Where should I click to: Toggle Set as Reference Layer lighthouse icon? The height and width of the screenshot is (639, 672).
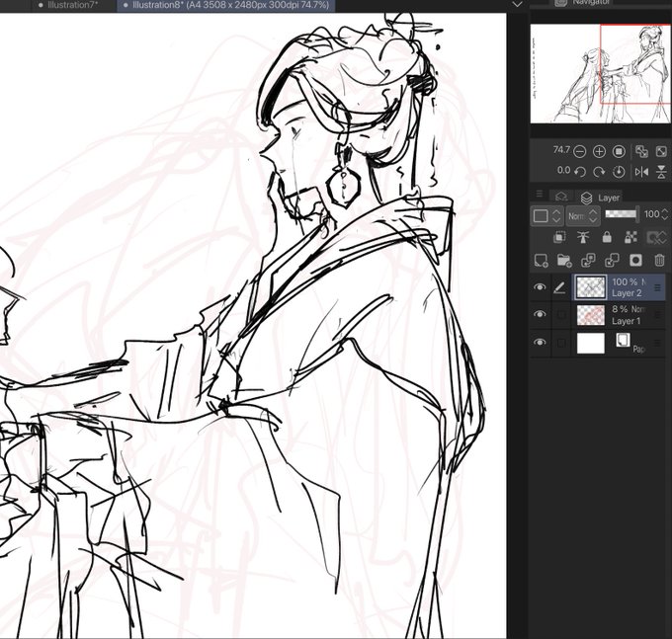(583, 237)
